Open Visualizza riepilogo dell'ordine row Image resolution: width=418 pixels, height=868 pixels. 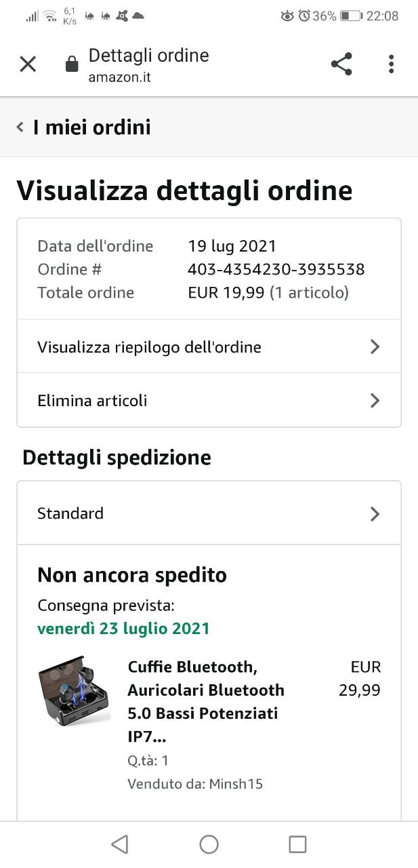pos(209,347)
